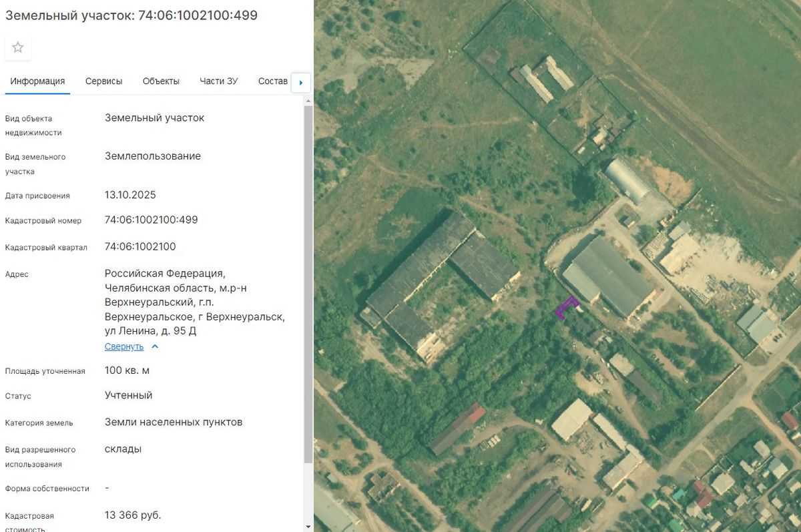Show more tabs with the right arrow

coord(301,83)
